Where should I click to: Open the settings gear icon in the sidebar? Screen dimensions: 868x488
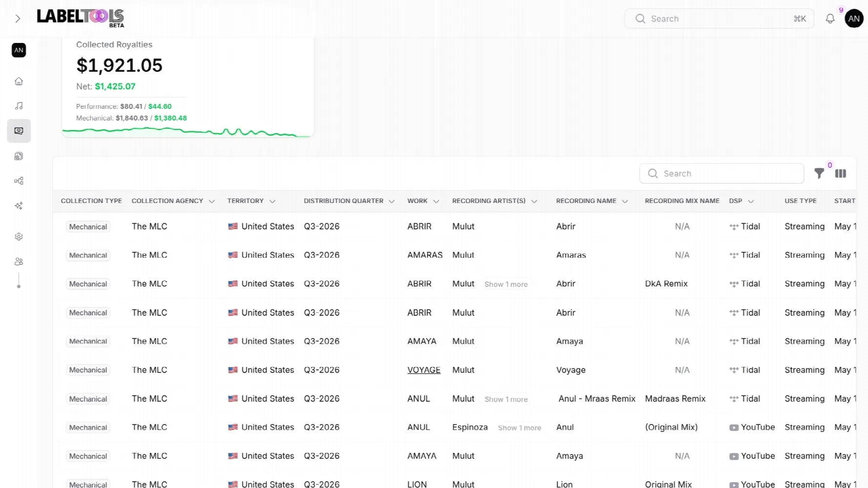[19, 237]
